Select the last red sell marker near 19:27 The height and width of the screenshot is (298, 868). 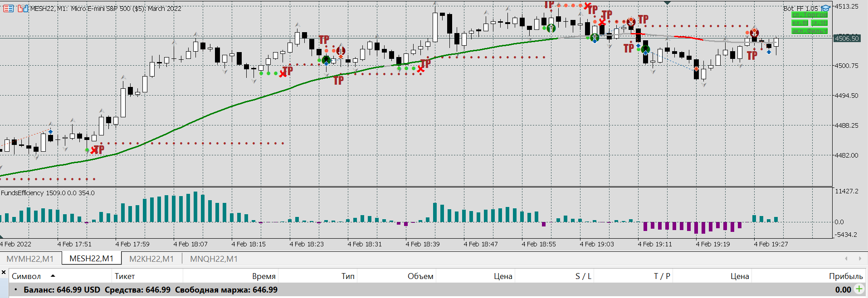coord(754,33)
